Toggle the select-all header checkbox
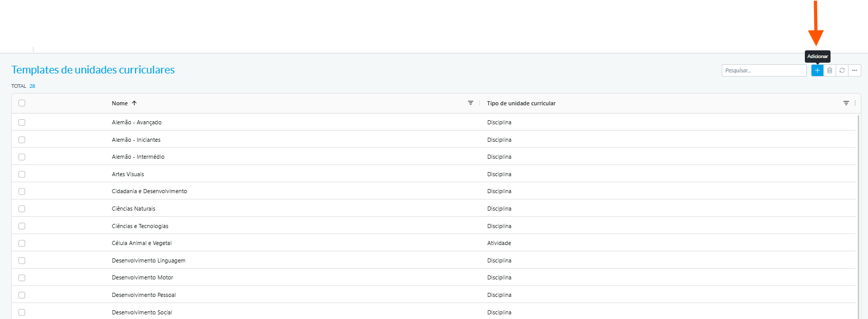Image resolution: width=868 pixels, height=319 pixels. (x=22, y=103)
